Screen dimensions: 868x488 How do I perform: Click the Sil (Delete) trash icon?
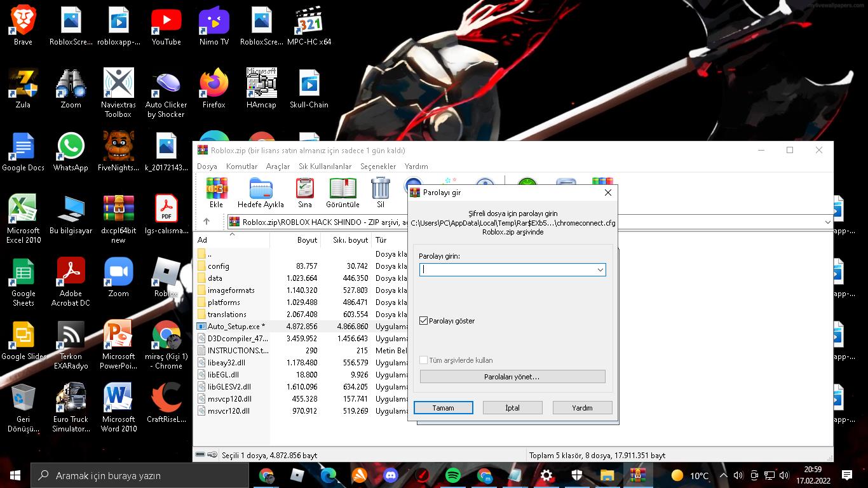coord(380,192)
